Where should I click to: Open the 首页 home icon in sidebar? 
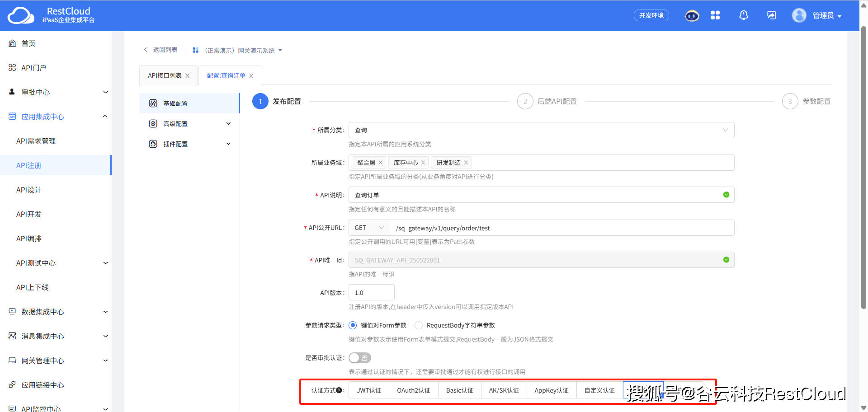point(12,43)
